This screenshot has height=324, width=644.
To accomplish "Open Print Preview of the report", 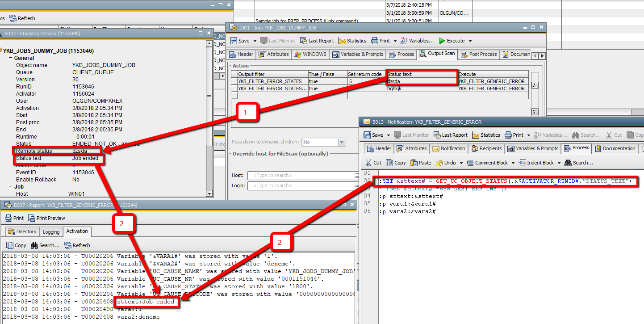I will click(x=47, y=218).
